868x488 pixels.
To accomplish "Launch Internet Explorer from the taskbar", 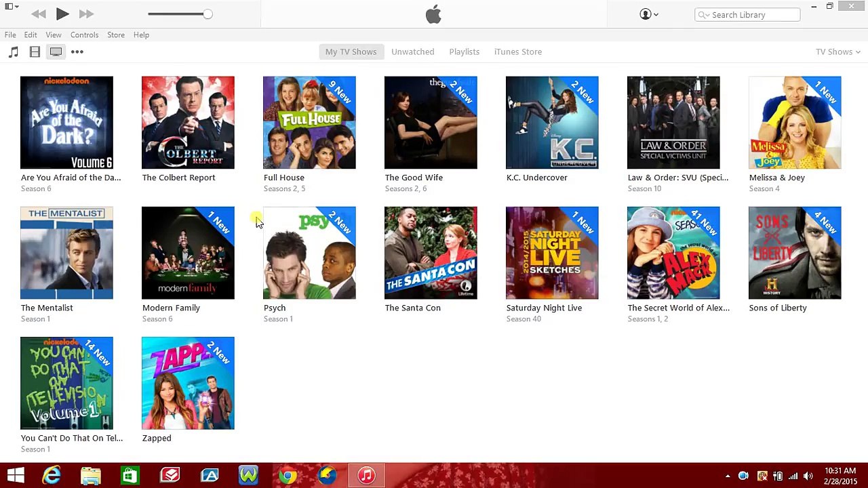I will click(52, 475).
